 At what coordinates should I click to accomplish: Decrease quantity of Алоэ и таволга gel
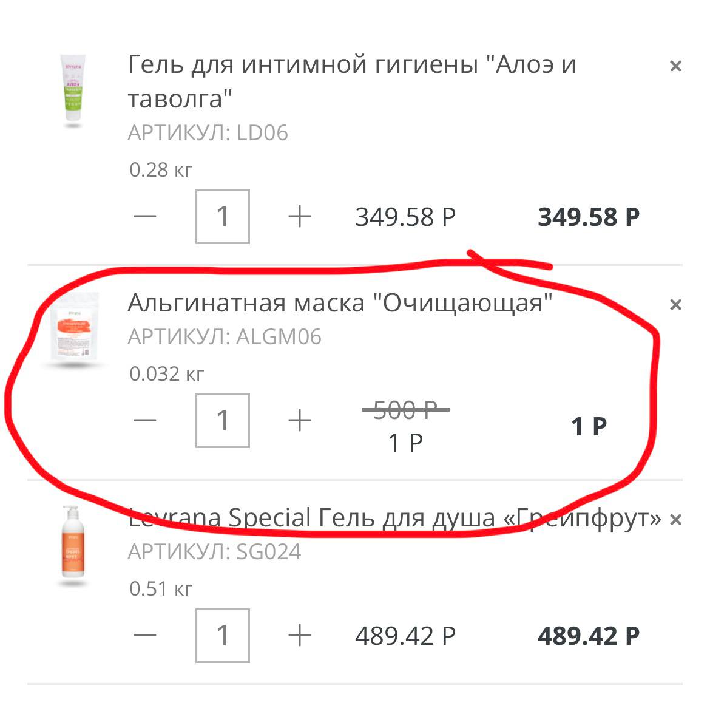(145, 216)
